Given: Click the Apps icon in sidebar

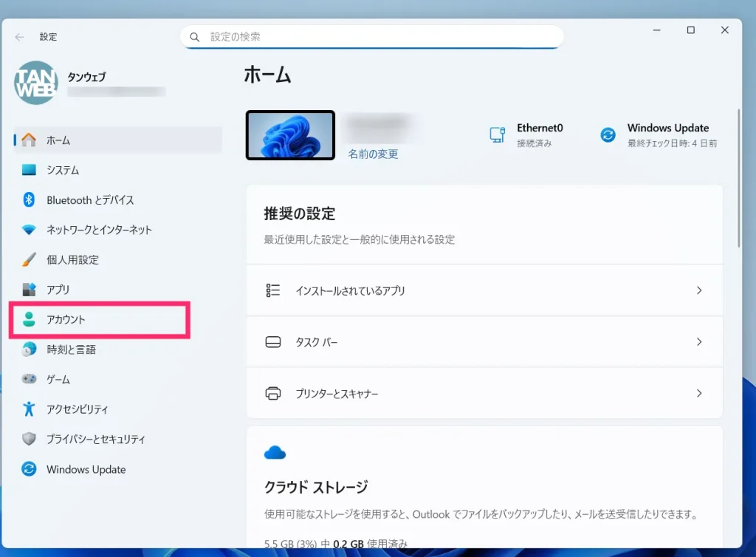Looking at the screenshot, I should [x=29, y=290].
